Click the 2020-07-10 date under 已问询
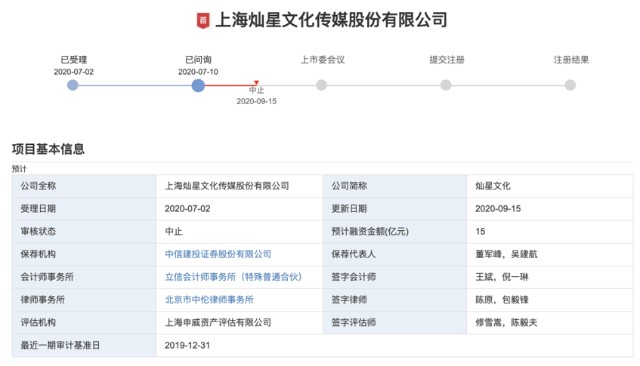Screen dimensions: 640x366 pyautogui.click(x=198, y=72)
